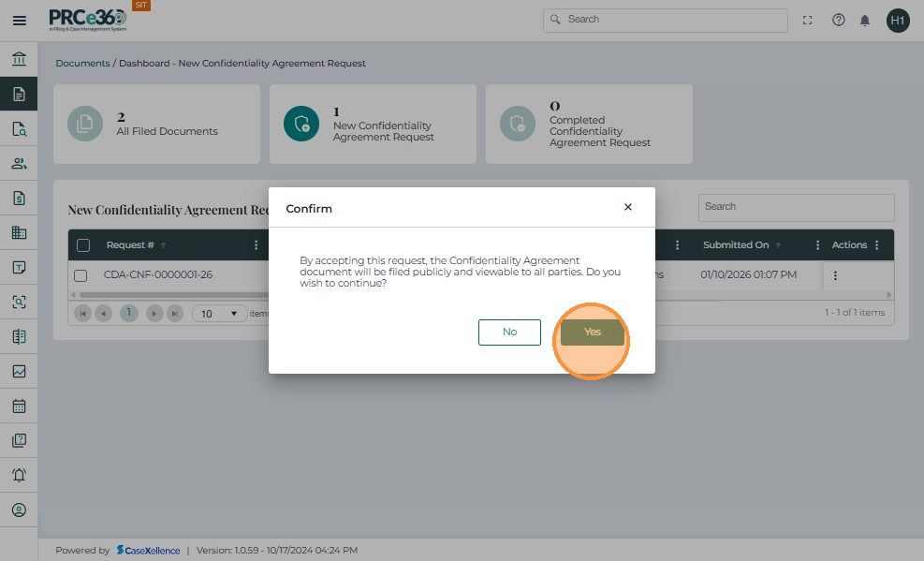Close the Confirm dialog
The image size is (924, 561).
(x=628, y=207)
